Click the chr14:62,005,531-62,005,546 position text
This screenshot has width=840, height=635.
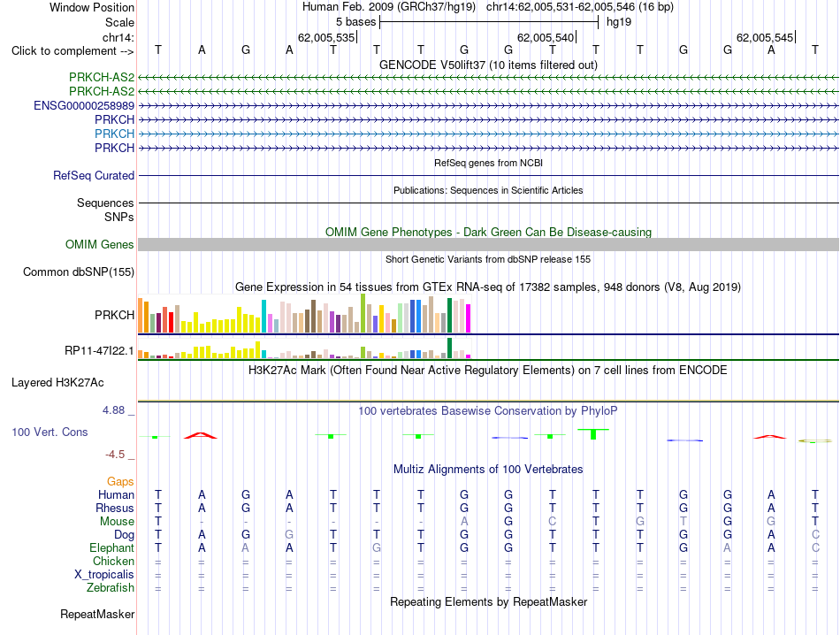tap(561, 7)
